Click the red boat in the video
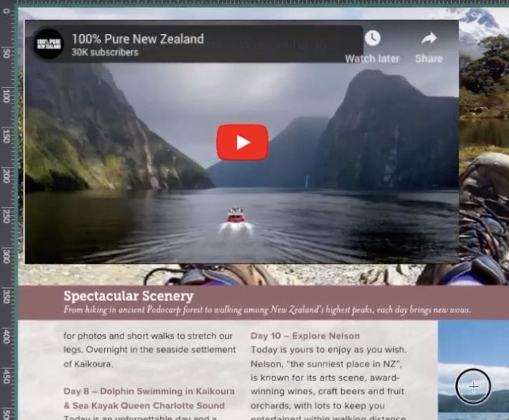The width and height of the screenshot is (509, 420). (x=235, y=215)
